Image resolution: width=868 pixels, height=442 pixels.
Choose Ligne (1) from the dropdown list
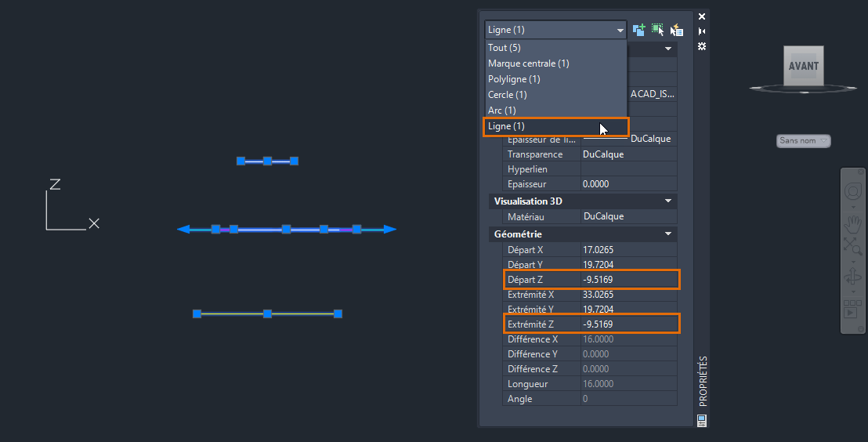(555, 126)
